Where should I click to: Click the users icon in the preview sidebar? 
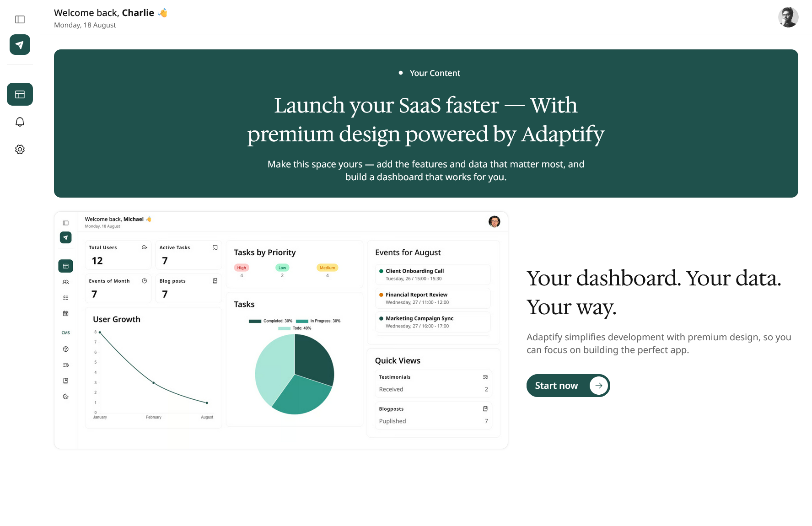tap(66, 282)
